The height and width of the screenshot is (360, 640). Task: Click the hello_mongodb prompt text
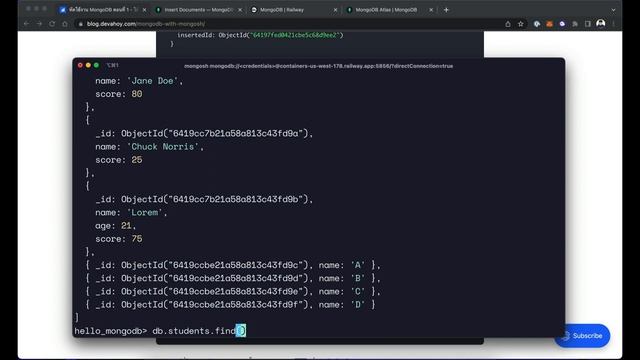pyautogui.click(x=111, y=331)
